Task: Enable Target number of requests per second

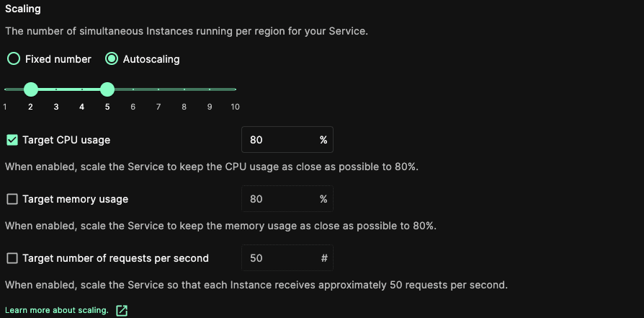Action: (12, 258)
